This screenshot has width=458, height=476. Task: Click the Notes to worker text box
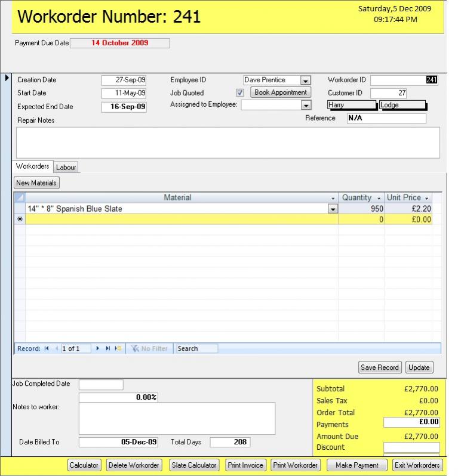177,418
